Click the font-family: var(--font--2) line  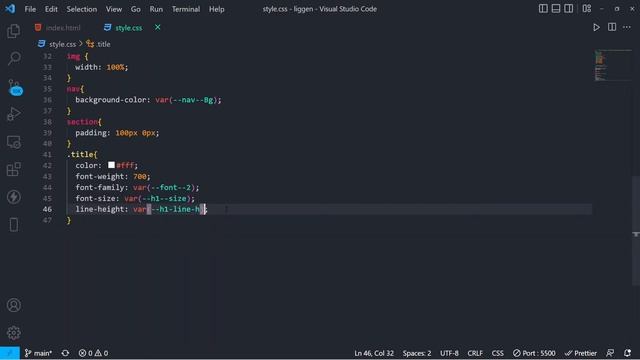point(137,187)
